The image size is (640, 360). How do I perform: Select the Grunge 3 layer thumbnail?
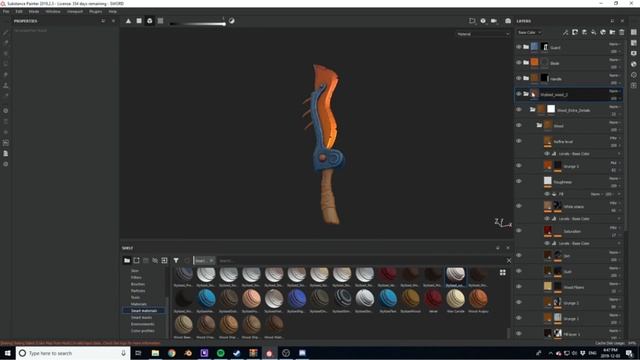548,165
